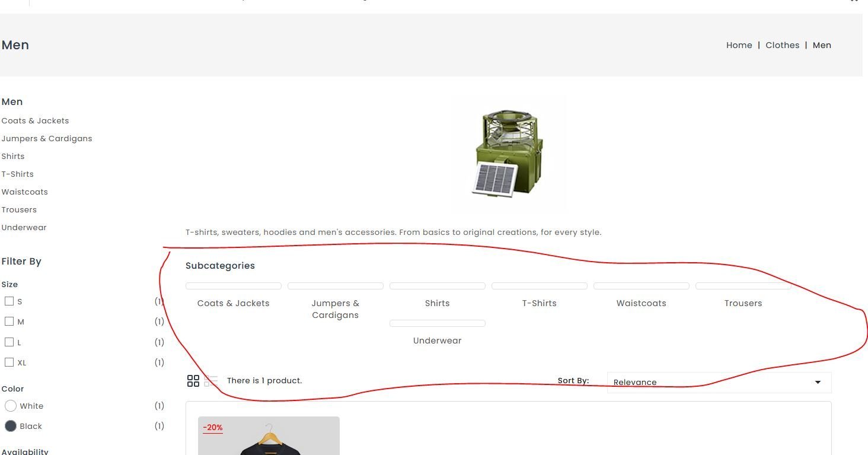
Task: Open Jumpers & Cardigans in sidebar
Action: point(47,138)
